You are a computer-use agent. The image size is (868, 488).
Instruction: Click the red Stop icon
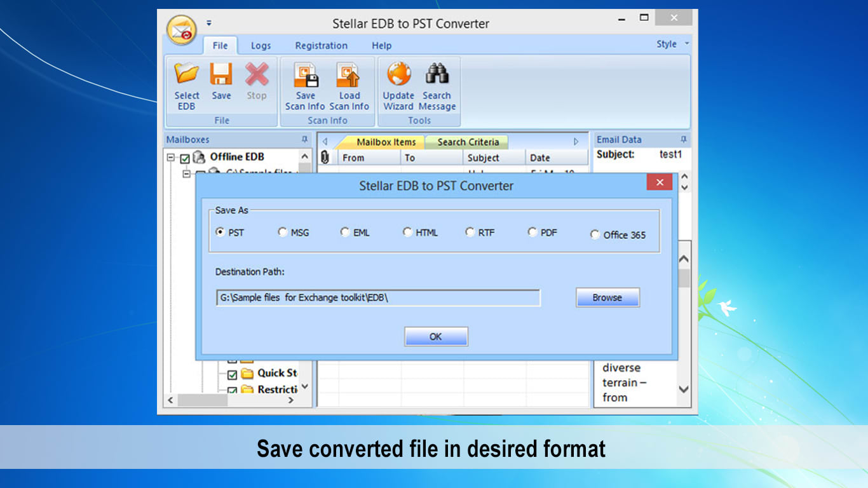pos(257,74)
